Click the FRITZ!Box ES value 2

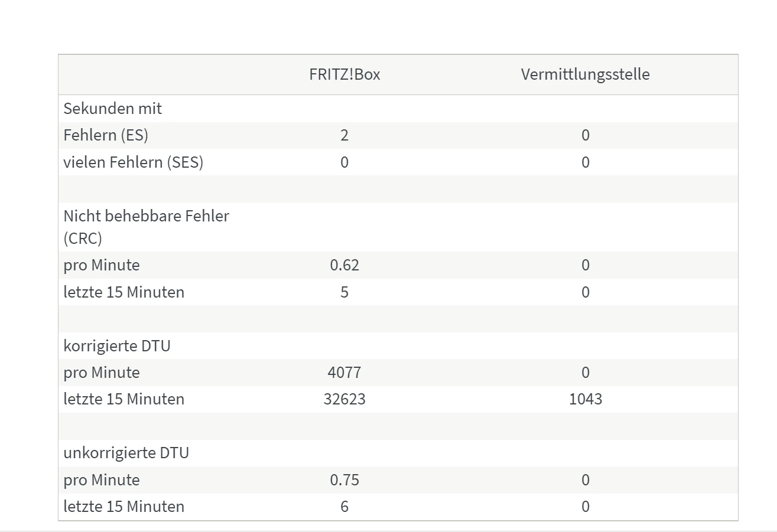[x=344, y=135]
